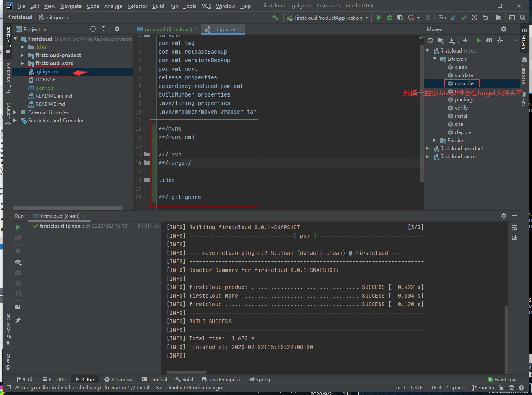
Task: Execute Maven Goal 'm' icon
Action: (x=489, y=40)
